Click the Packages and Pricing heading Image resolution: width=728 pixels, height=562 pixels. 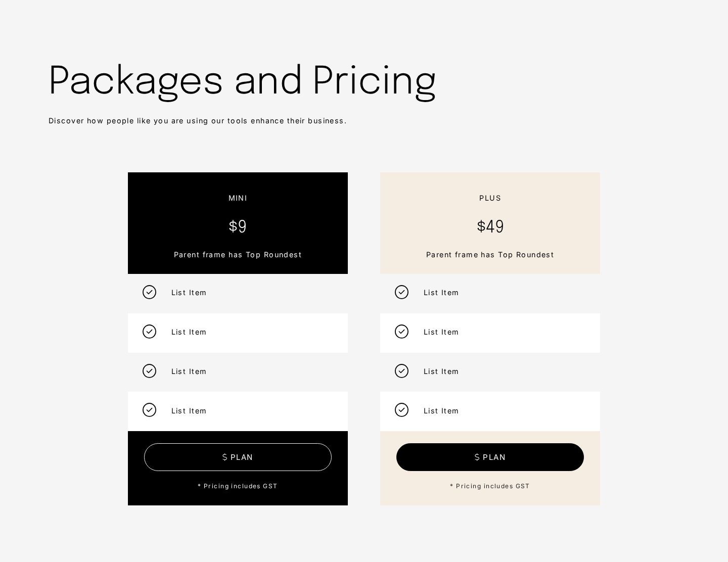[x=242, y=80]
